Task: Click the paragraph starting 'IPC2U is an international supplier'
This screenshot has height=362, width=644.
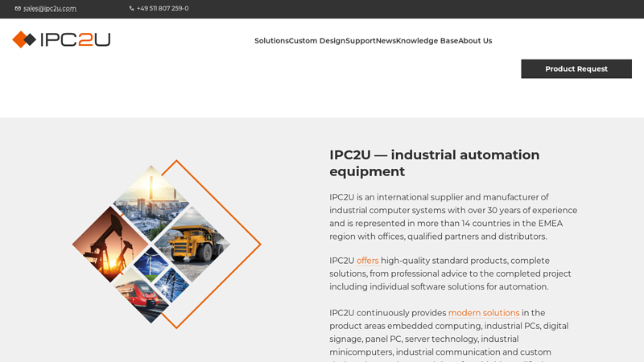Action: 453,216
